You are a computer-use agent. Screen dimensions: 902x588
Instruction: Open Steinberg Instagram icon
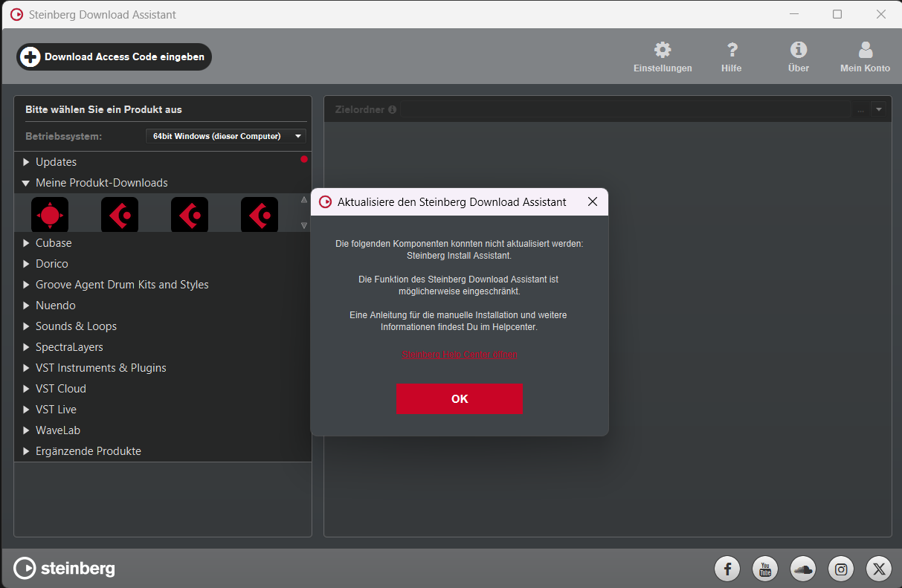(x=841, y=569)
